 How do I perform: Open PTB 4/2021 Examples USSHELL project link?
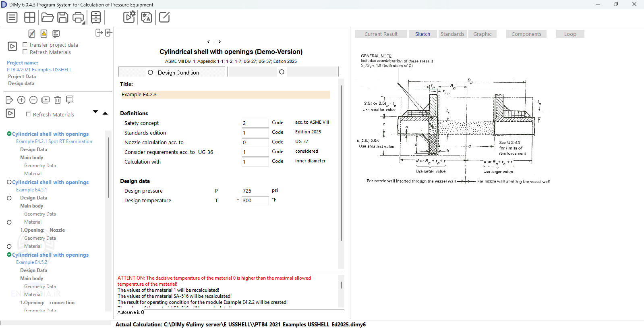pyautogui.click(x=39, y=70)
